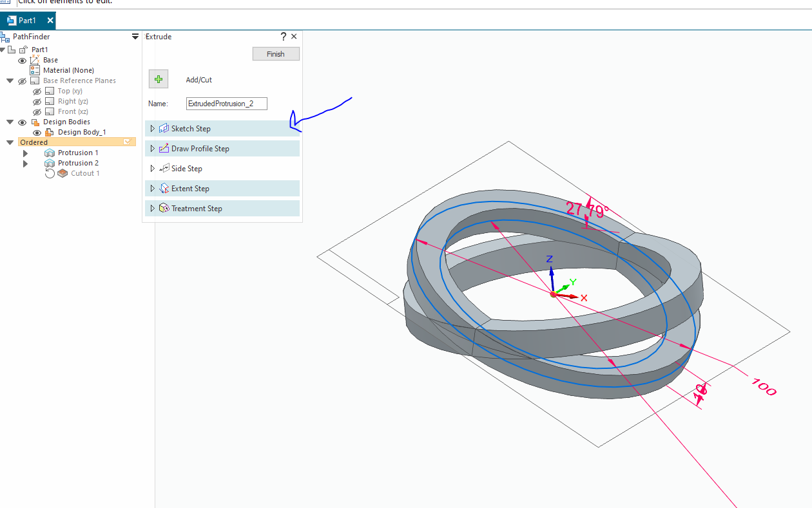Click the Base coordinate system icon
This screenshot has width=812, height=508.
(35, 60)
